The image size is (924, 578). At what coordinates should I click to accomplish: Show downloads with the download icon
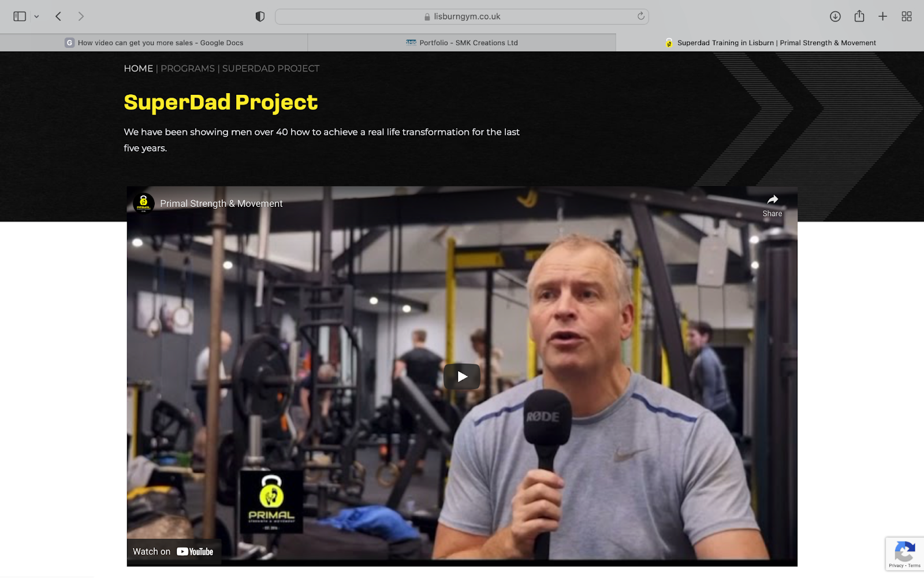[x=835, y=16]
